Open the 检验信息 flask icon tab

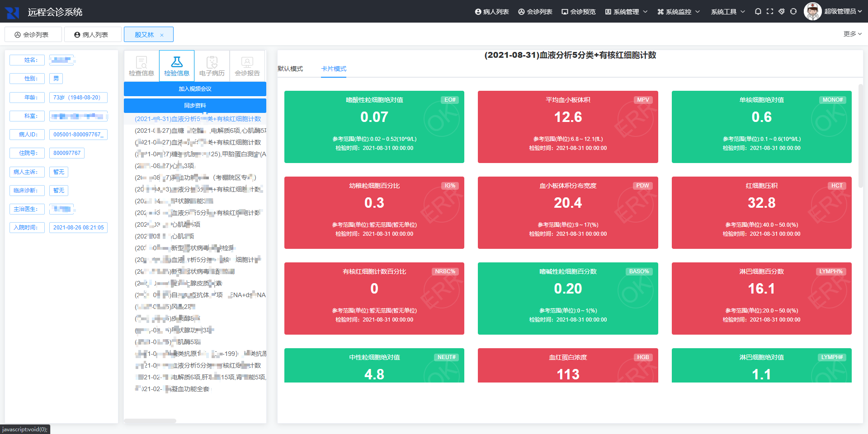pyautogui.click(x=177, y=66)
